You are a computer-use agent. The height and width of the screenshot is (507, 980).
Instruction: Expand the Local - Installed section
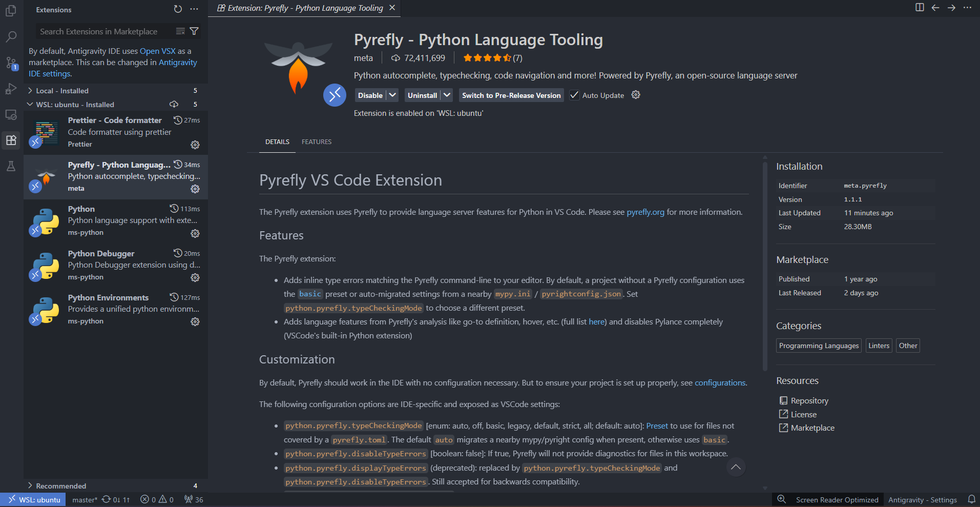point(116,90)
